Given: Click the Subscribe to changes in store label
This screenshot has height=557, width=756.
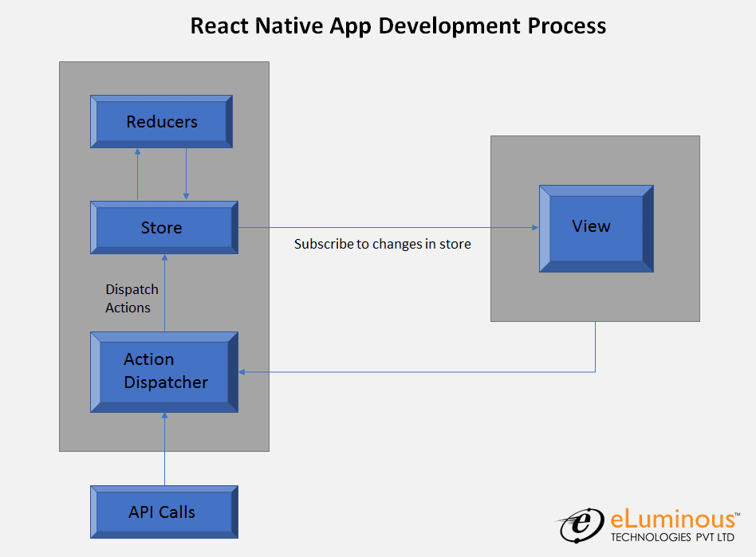Looking at the screenshot, I should pyautogui.click(x=383, y=244).
